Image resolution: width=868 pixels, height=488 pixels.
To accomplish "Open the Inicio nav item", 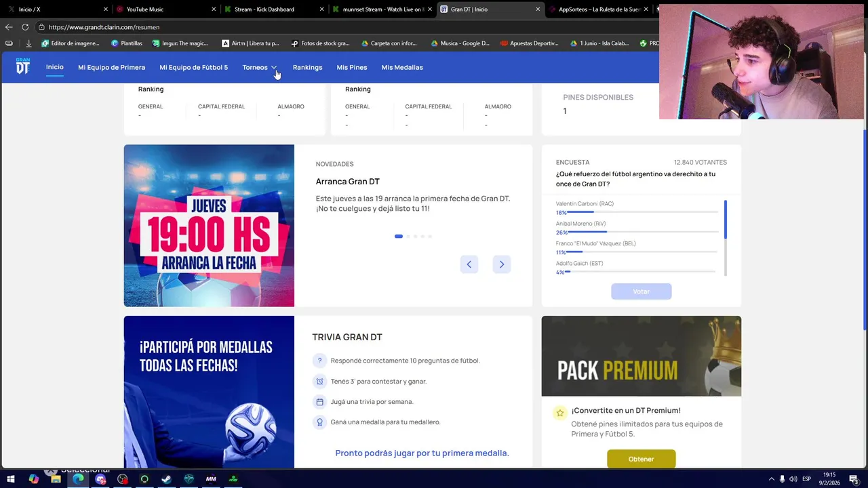I will (55, 67).
